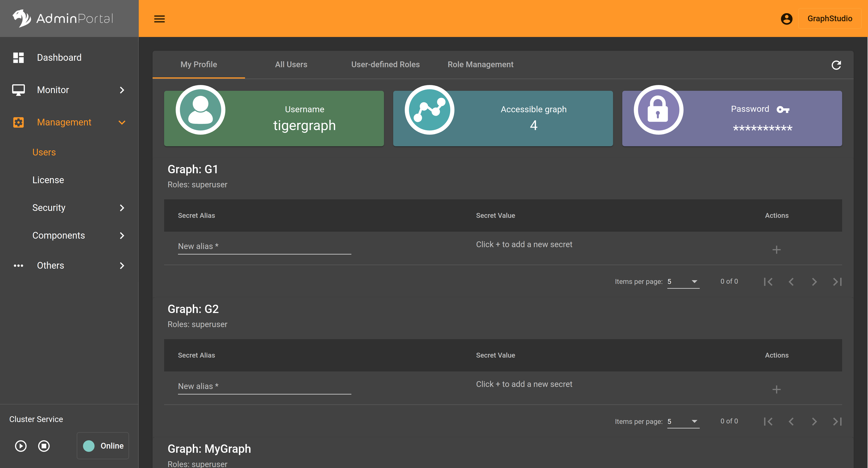This screenshot has width=868, height=468.
Task: Add new secret for graph G1
Action: pyautogui.click(x=776, y=249)
